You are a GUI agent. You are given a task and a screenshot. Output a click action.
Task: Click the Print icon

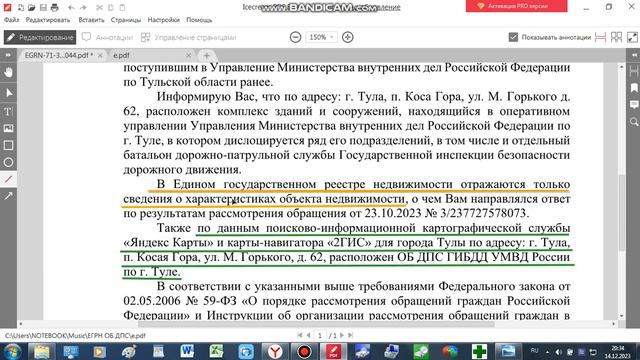pos(54,7)
